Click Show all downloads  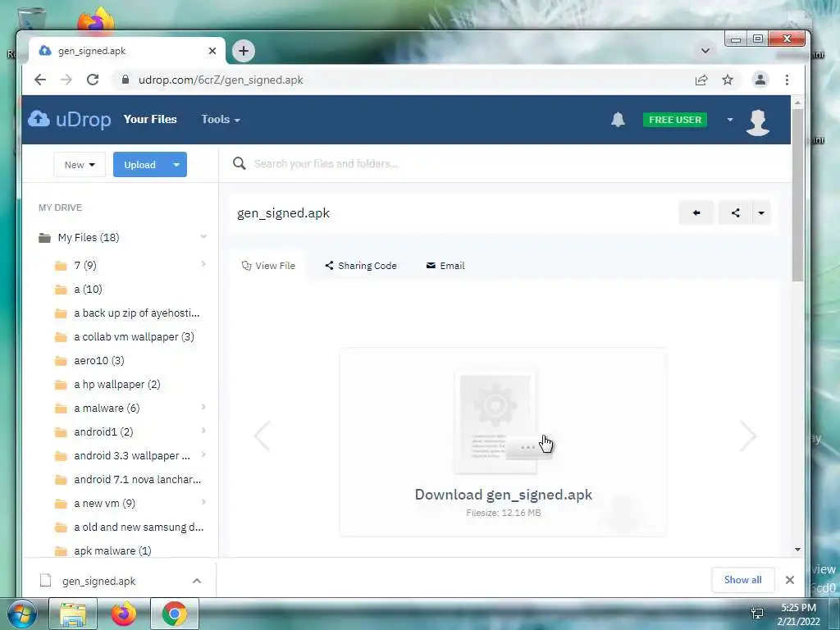point(742,580)
